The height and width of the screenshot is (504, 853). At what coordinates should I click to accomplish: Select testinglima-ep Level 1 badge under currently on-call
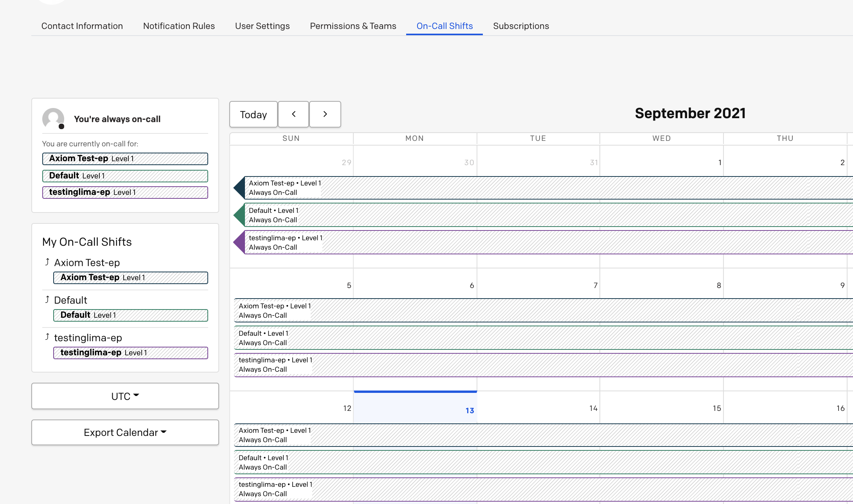tap(125, 193)
